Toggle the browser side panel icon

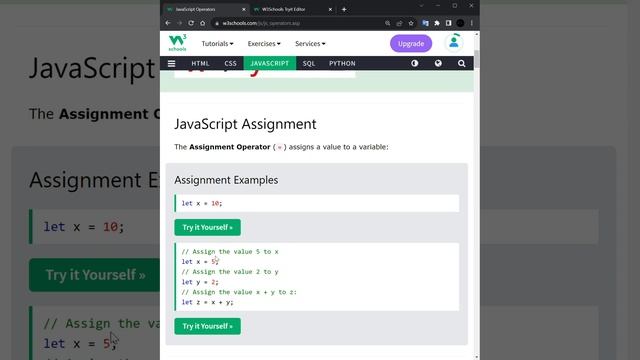pyautogui.click(x=449, y=23)
